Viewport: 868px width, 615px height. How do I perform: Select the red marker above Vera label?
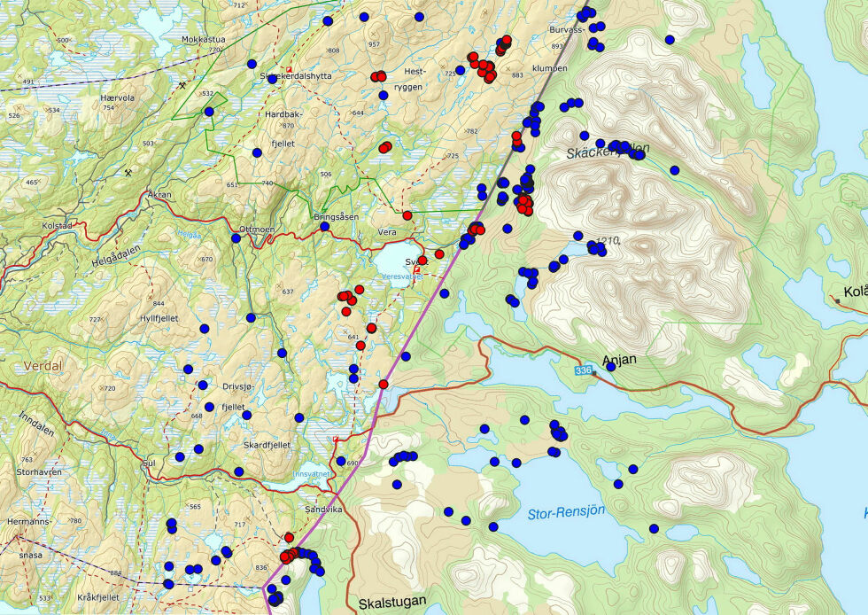[x=407, y=215]
